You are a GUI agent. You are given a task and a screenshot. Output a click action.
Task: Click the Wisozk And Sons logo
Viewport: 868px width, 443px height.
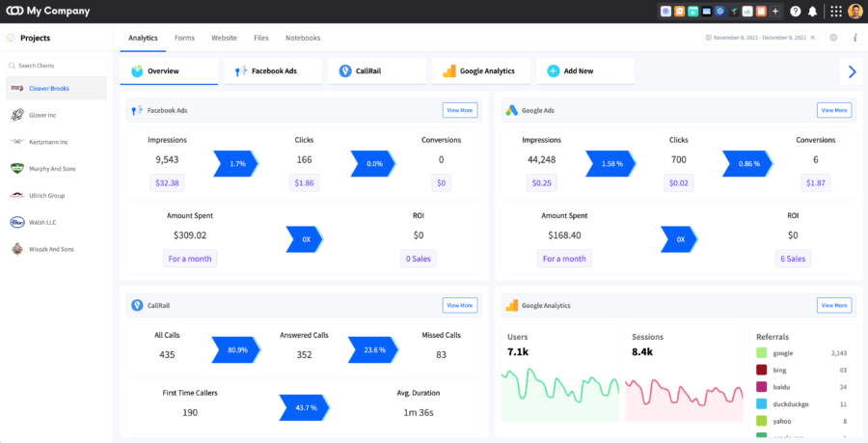tap(17, 249)
